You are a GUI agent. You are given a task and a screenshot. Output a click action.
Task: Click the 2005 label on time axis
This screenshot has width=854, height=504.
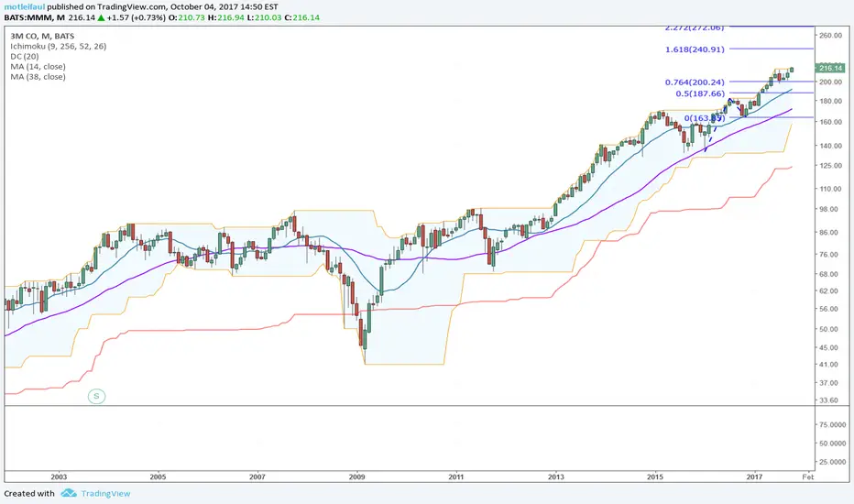pyautogui.click(x=158, y=477)
